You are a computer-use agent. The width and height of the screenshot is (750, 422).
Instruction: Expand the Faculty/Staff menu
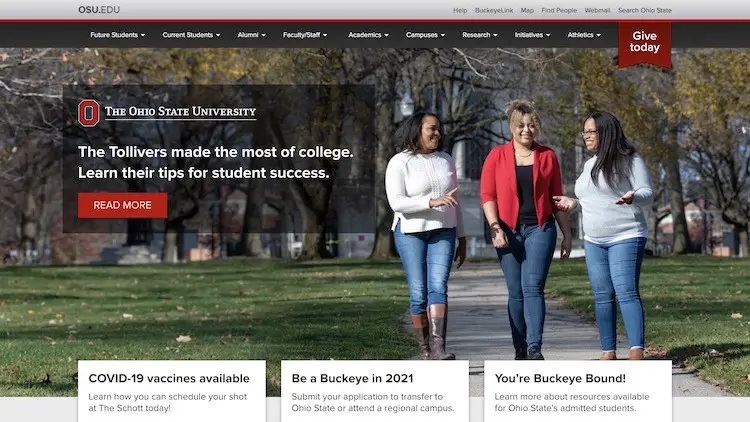305,35
